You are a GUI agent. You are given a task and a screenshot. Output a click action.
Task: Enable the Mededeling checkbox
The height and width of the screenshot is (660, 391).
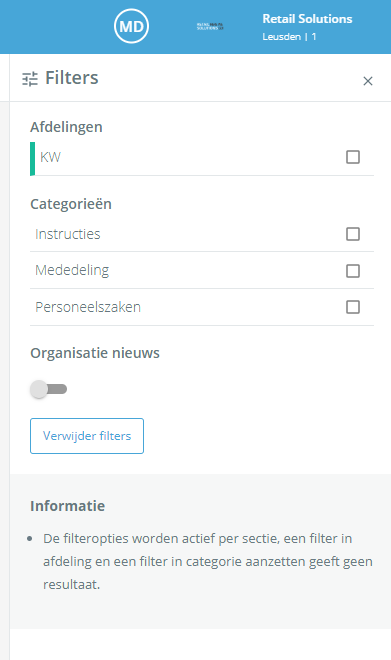click(353, 271)
